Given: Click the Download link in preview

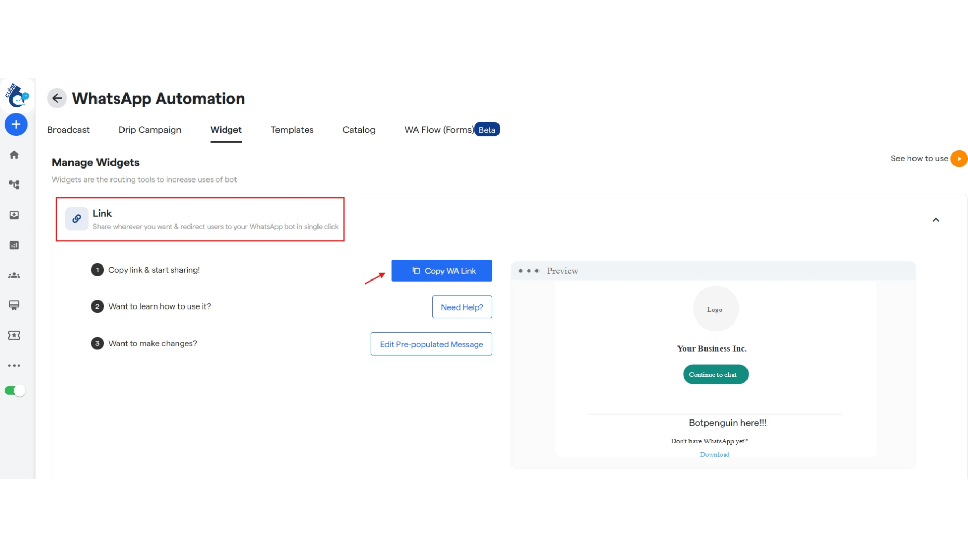Looking at the screenshot, I should (x=714, y=454).
